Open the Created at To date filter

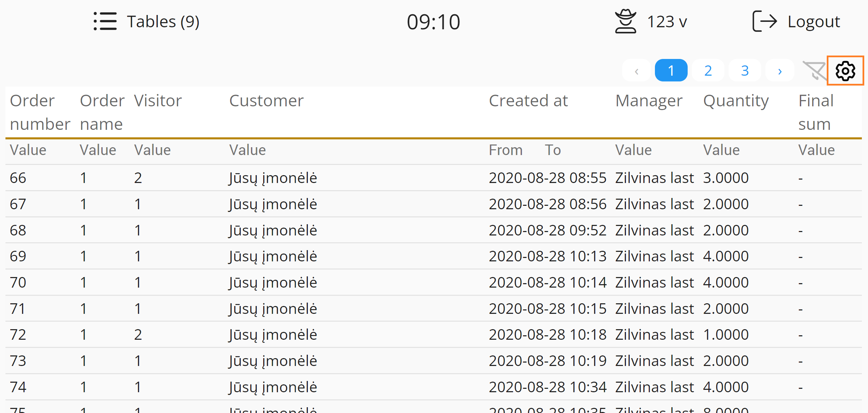point(553,150)
